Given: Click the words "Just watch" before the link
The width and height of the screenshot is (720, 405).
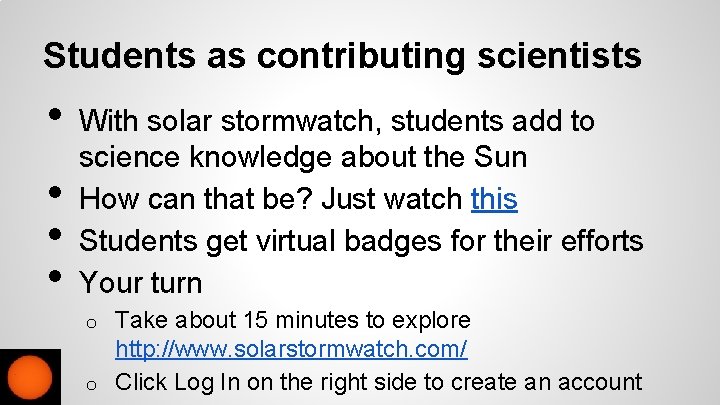Looking at the screenshot, I should point(388,200).
